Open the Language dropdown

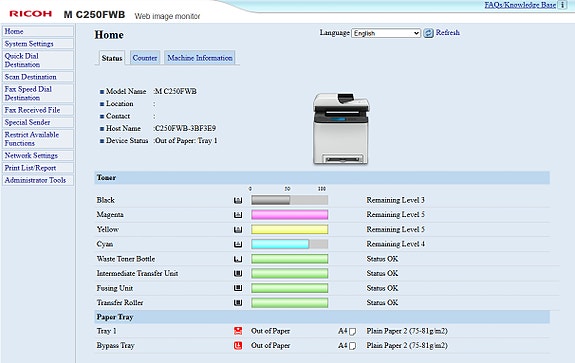point(386,33)
